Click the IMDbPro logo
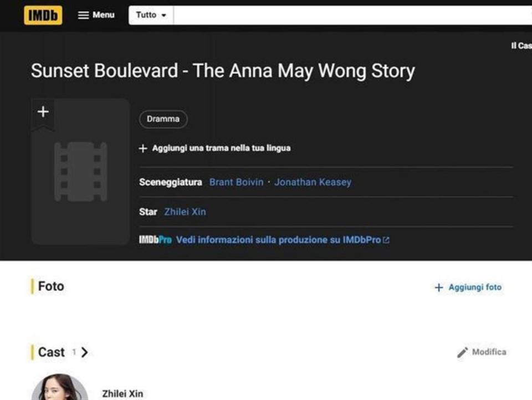Image resolution: width=532 pixels, height=400 pixels. pyautogui.click(x=155, y=240)
